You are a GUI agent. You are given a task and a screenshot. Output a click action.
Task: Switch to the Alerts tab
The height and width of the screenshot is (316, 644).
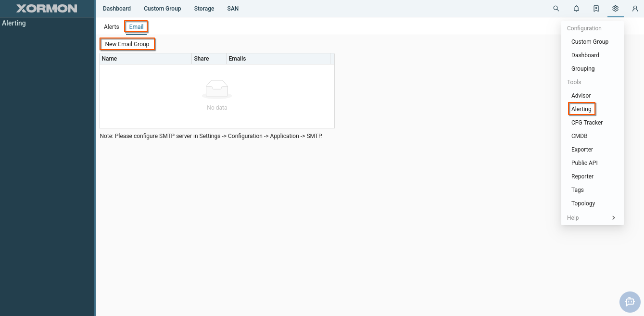[111, 27]
